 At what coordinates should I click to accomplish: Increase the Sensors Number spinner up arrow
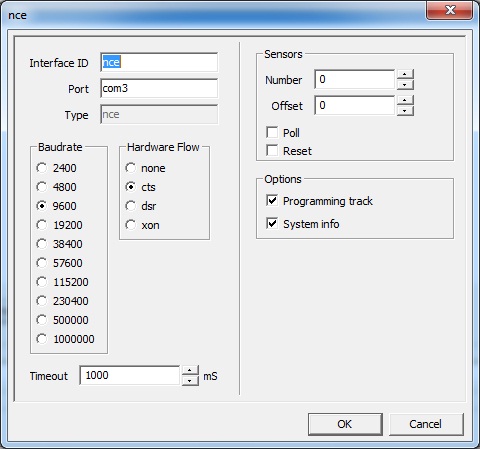405,74
